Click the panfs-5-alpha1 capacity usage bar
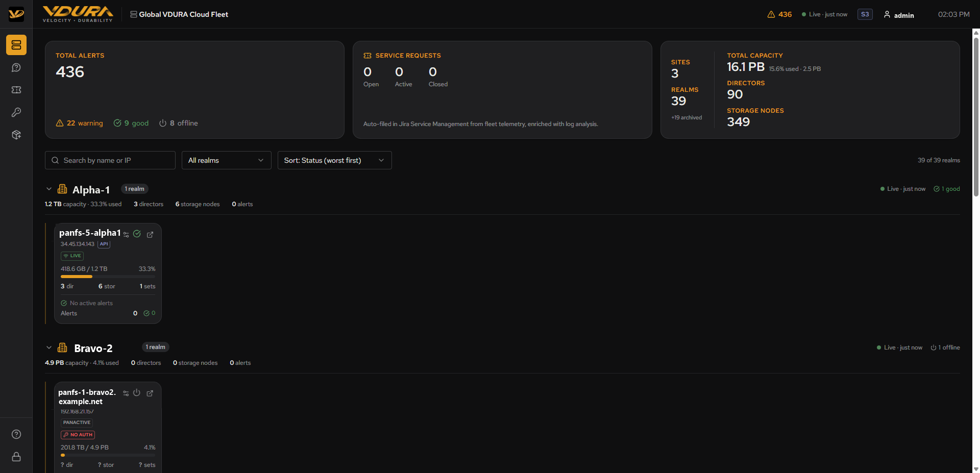980x473 pixels. click(108, 277)
